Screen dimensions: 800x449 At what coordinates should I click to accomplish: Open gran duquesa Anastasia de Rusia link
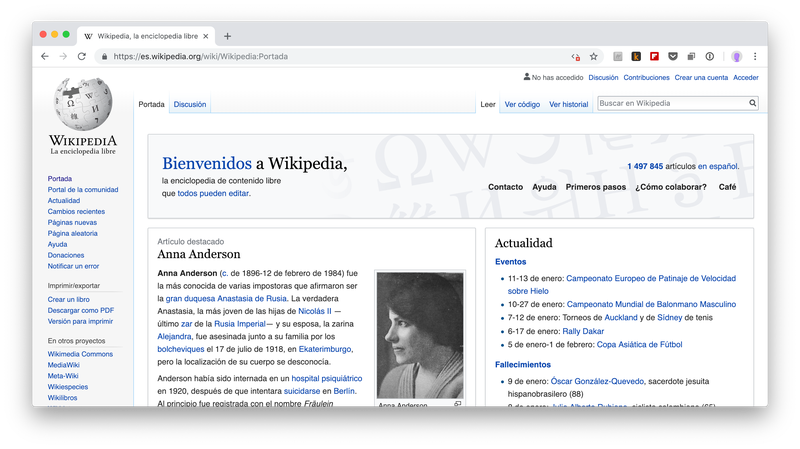(x=226, y=298)
